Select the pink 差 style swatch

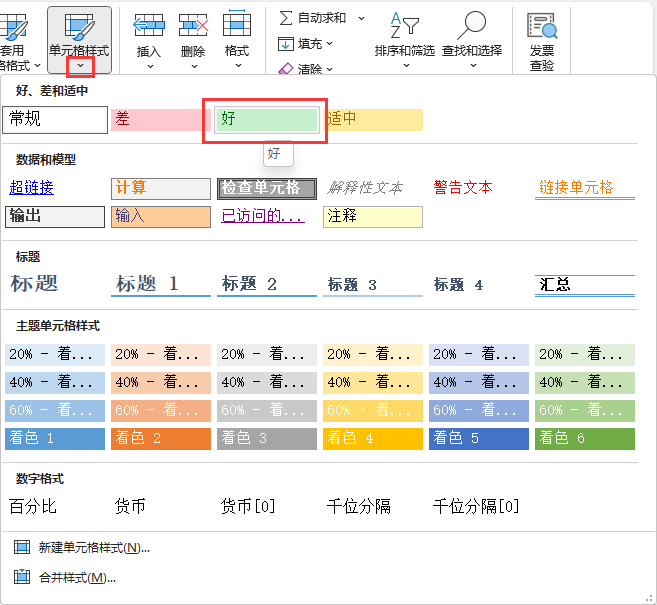coord(161,119)
